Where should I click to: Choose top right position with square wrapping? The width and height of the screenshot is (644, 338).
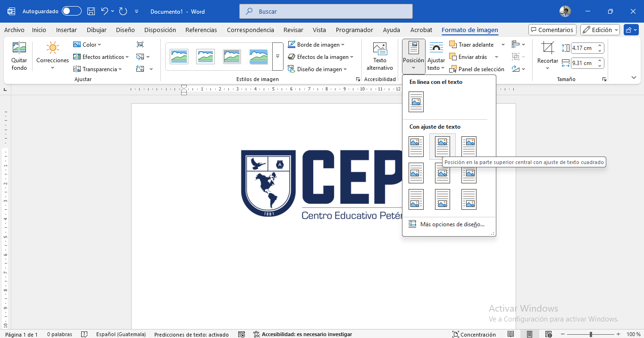[469, 147]
